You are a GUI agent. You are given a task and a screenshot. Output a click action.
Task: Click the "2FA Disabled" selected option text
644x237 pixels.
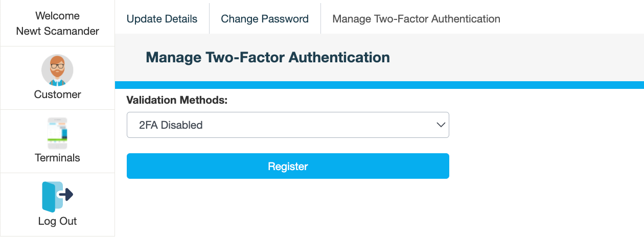[171, 125]
